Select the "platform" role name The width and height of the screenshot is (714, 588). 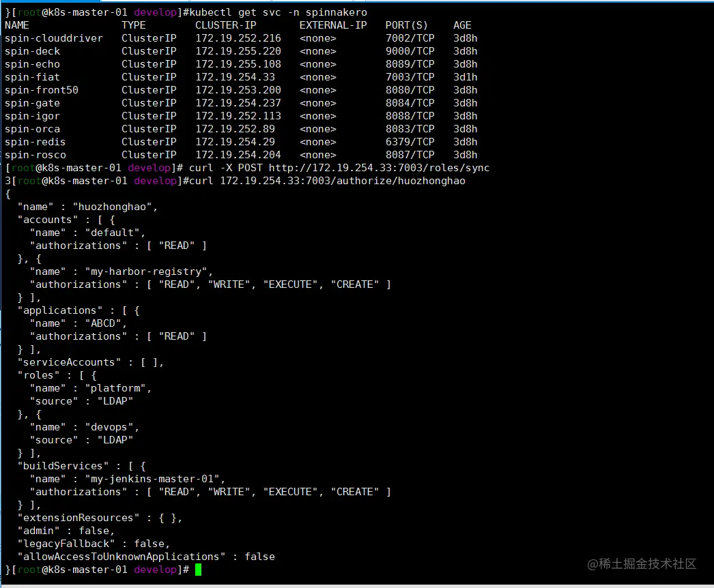tap(115, 388)
